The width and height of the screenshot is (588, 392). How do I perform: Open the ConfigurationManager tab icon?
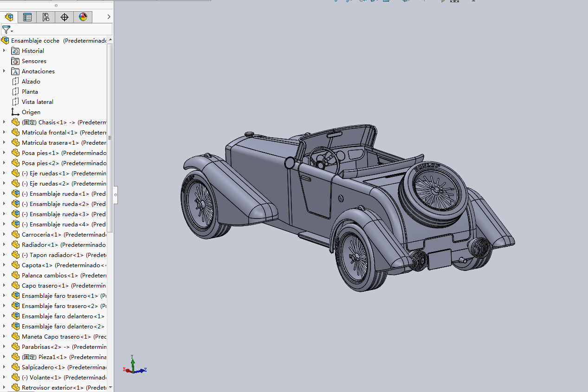pos(46,17)
